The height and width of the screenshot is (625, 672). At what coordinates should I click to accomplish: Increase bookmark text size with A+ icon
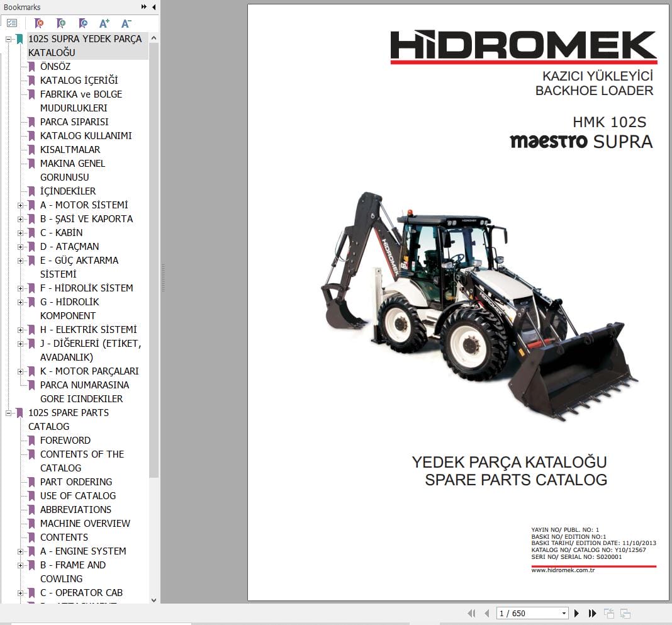(104, 23)
